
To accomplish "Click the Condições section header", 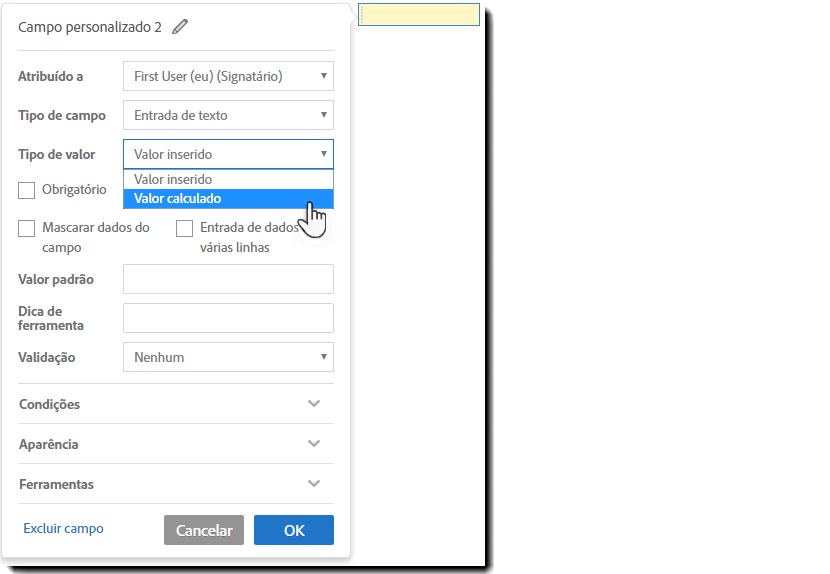I will (50, 404).
